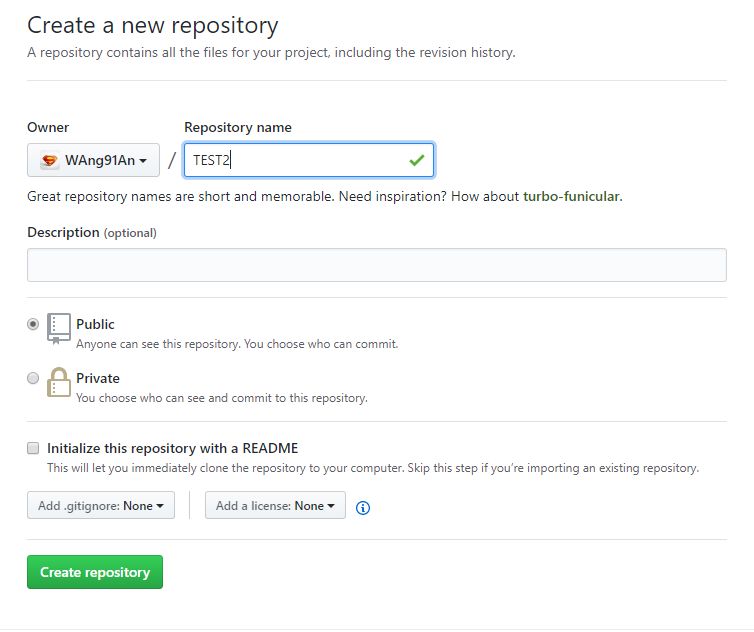Click the Private label text
This screenshot has width=754, height=632.
[x=98, y=378]
